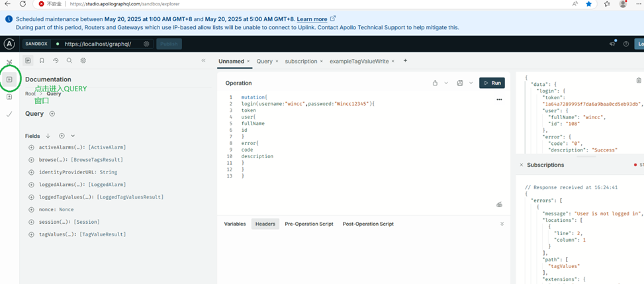
Task: Open the saved operations bookmark icon
Action: pos(42,60)
